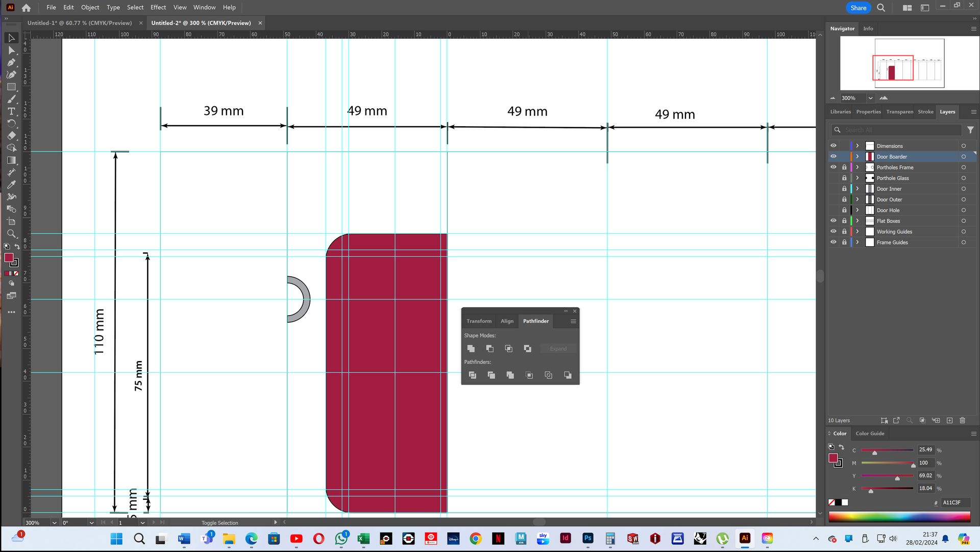Pick the Eyedropper tool
This screenshot has width=980, height=552.
(11, 185)
